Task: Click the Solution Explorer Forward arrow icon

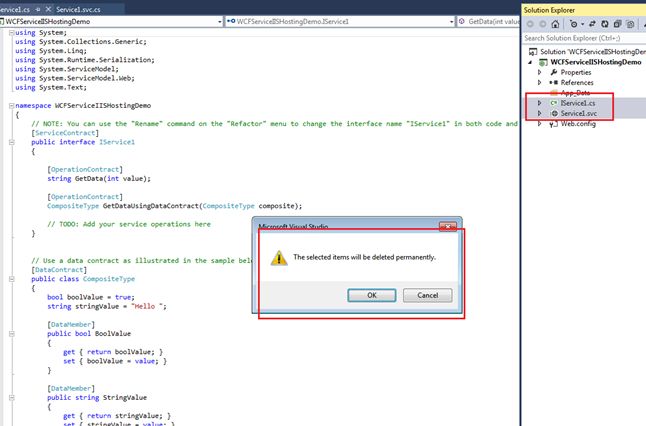Action: tap(543, 24)
